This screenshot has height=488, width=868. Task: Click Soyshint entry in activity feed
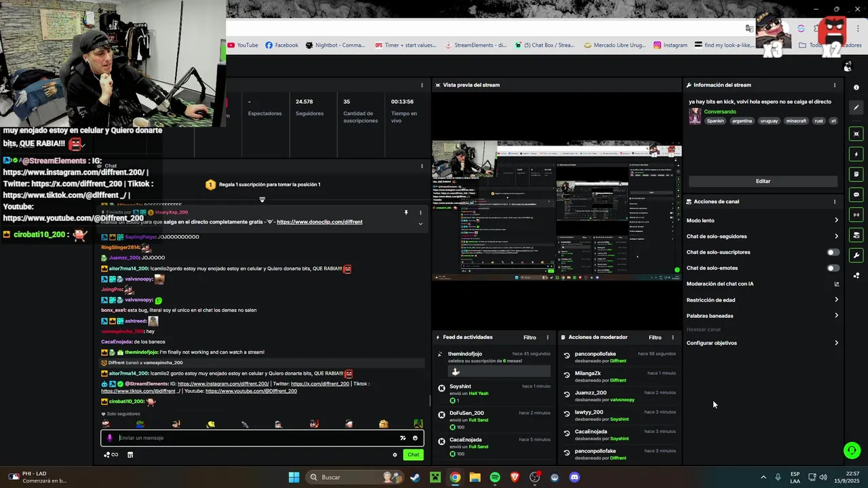(x=495, y=393)
